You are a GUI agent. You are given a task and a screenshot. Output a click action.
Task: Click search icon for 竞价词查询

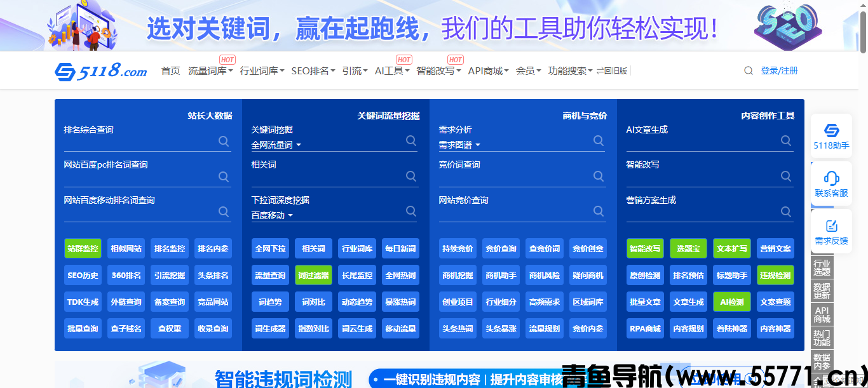(x=599, y=176)
